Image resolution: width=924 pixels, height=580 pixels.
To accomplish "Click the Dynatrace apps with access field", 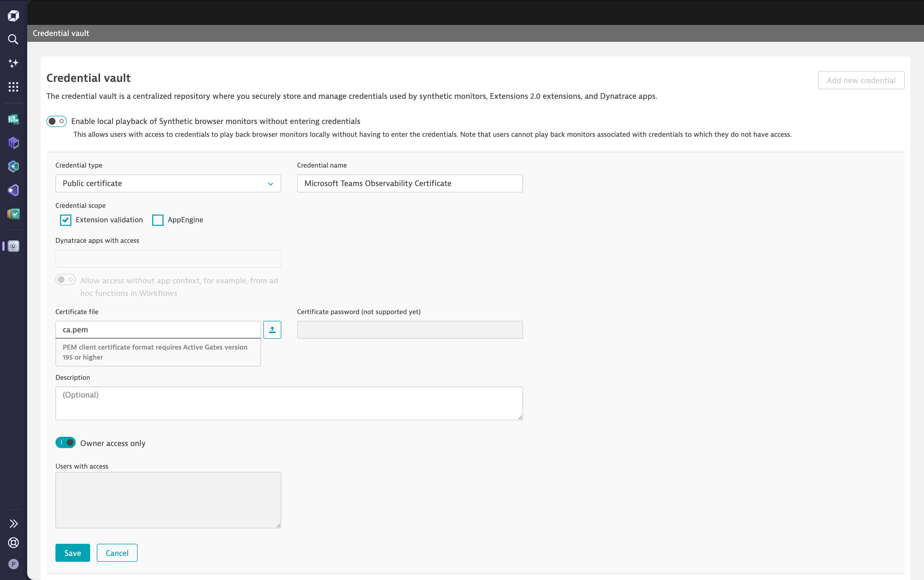I will click(x=168, y=258).
